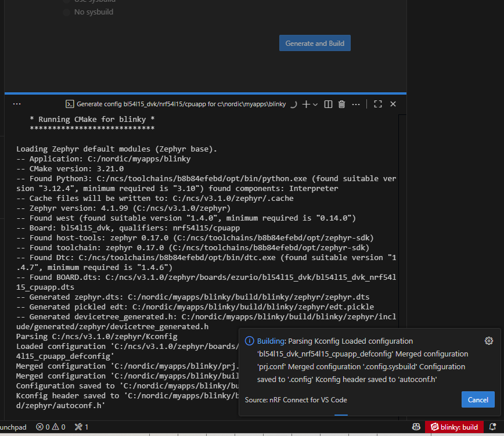Maximize the terminal panel size
Viewport: 504px width, 436px height.
coord(378,104)
